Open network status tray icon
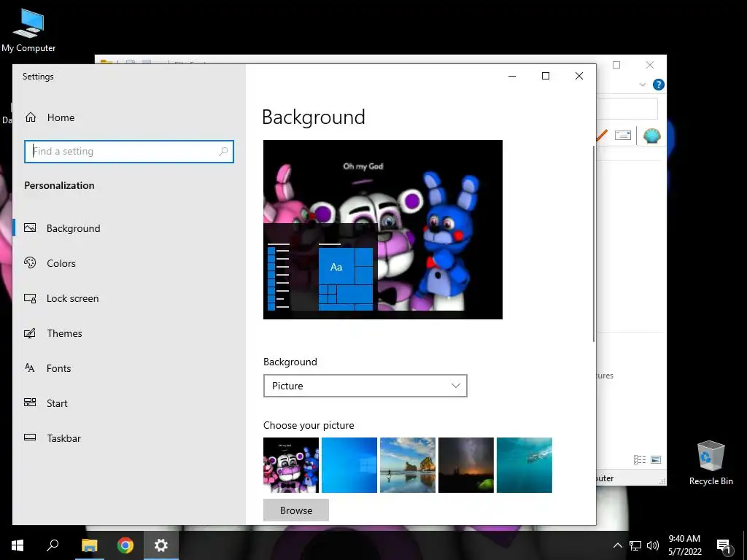This screenshot has width=747, height=560. click(x=635, y=545)
